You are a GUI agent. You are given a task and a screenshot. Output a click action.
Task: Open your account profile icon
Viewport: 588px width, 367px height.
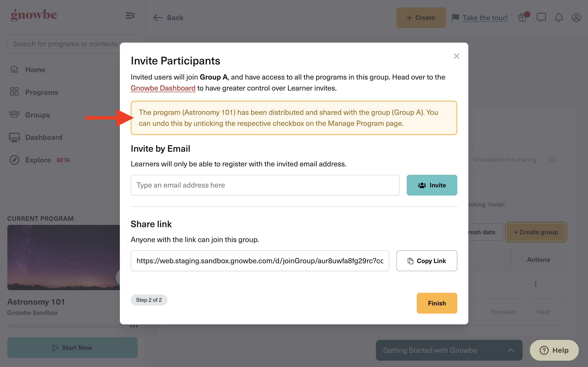576,17
